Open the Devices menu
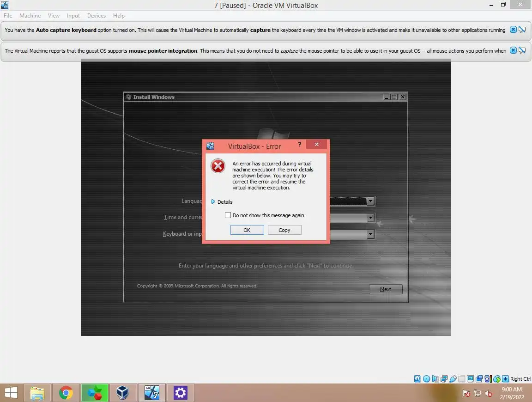This screenshot has height=402, width=532. click(x=97, y=16)
